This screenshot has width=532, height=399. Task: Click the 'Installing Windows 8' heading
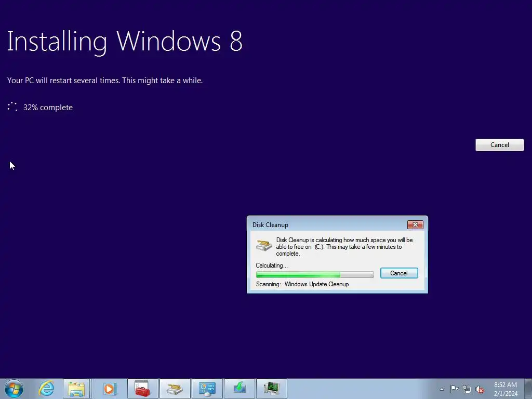point(125,42)
